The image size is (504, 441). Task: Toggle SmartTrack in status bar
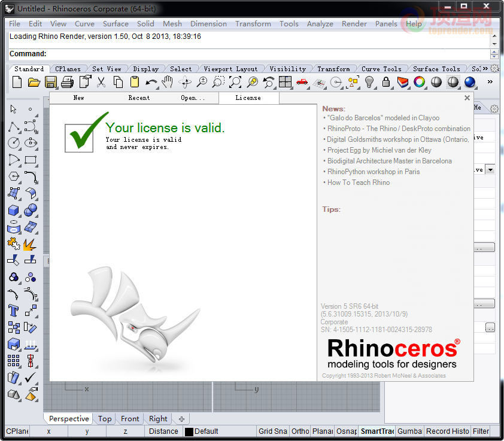pyautogui.click(x=377, y=431)
